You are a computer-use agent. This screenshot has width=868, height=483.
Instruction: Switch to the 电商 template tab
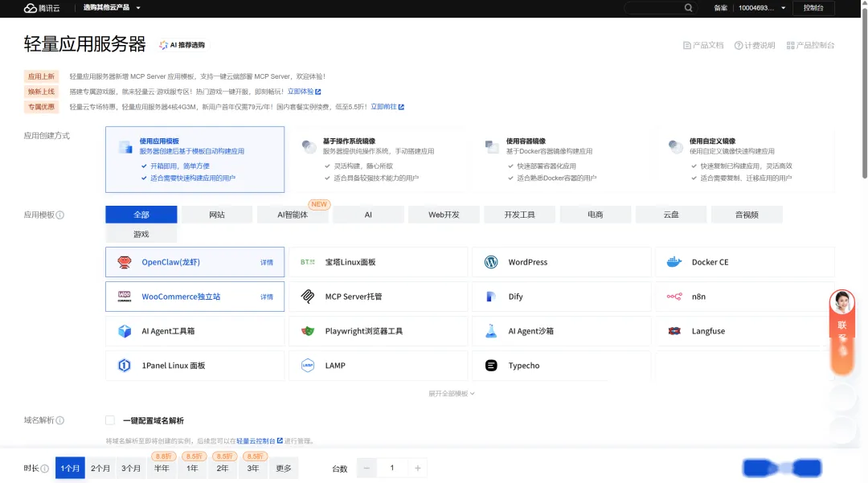click(x=596, y=215)
